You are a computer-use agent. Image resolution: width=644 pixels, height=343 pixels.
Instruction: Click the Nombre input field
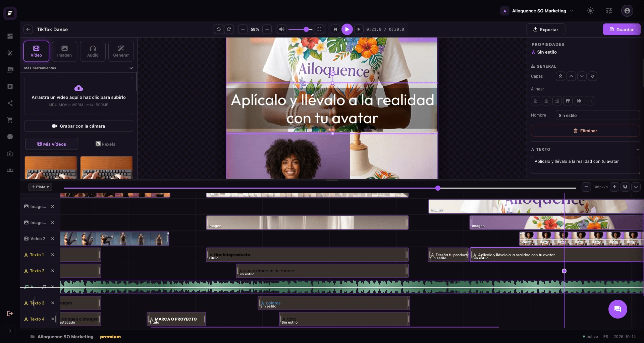point(597,115)
